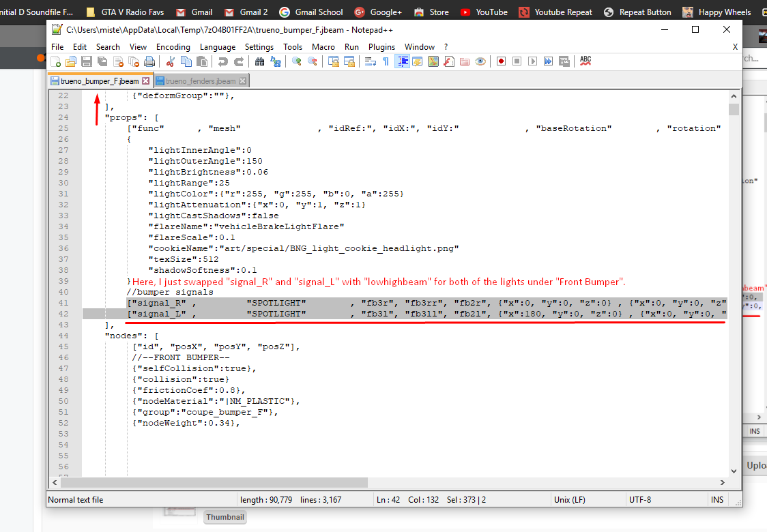Viewport: 767px width, 532px height.
Task: Toggle the Monitoring eye icon
Action: pyautogui.click(x=480, y=61)
